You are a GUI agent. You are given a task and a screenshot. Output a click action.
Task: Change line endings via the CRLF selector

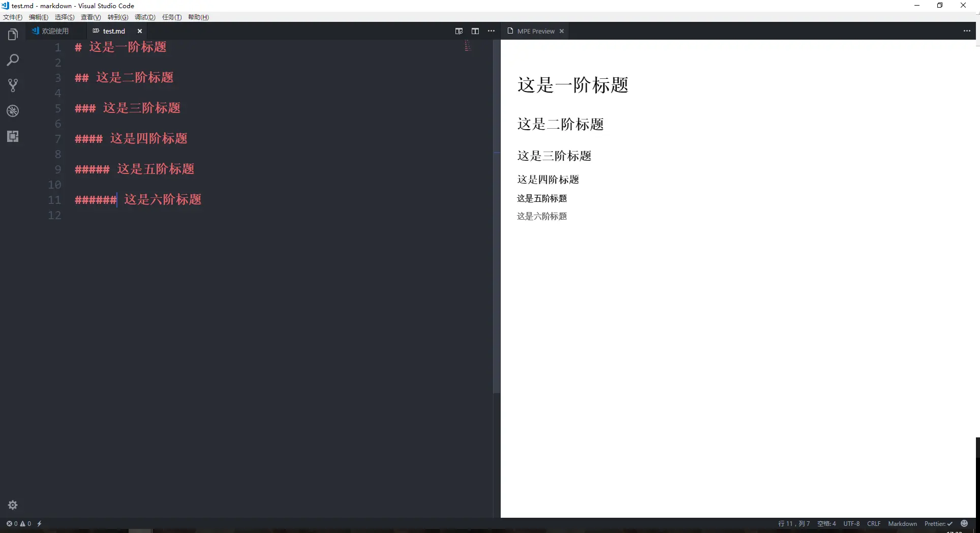click(874, 524)
